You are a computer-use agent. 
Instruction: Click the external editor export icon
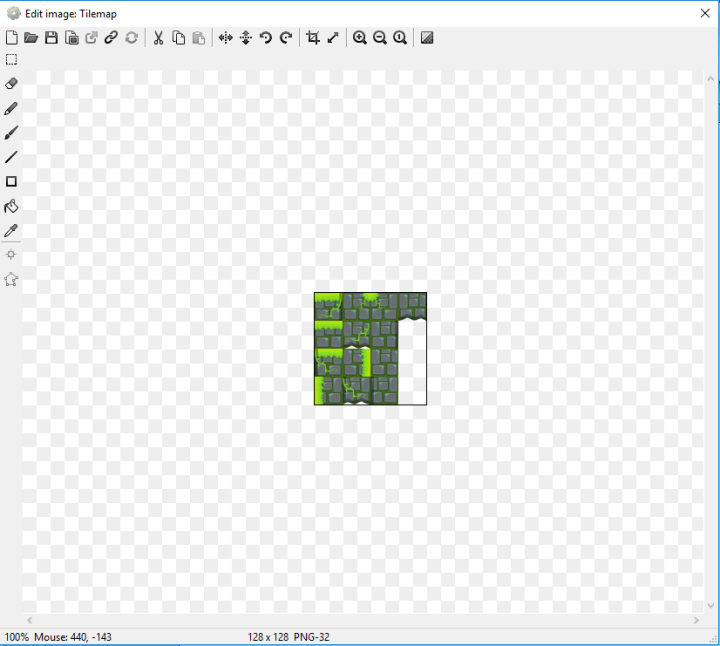point(91,38)
